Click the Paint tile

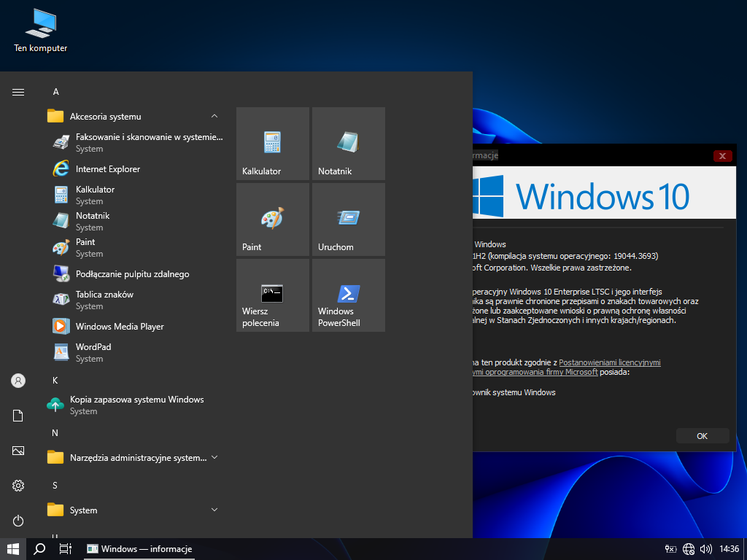[x=273, y=219]
